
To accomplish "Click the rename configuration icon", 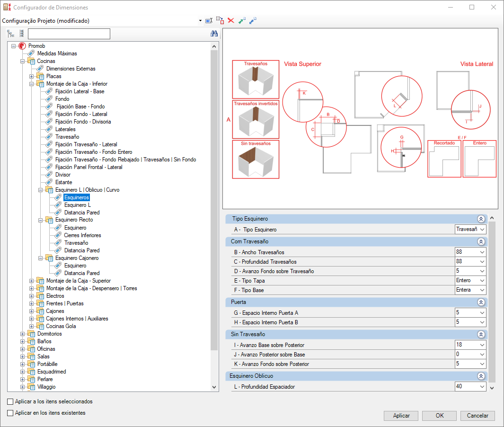I will pyautogui.click(x=209, y=20).
